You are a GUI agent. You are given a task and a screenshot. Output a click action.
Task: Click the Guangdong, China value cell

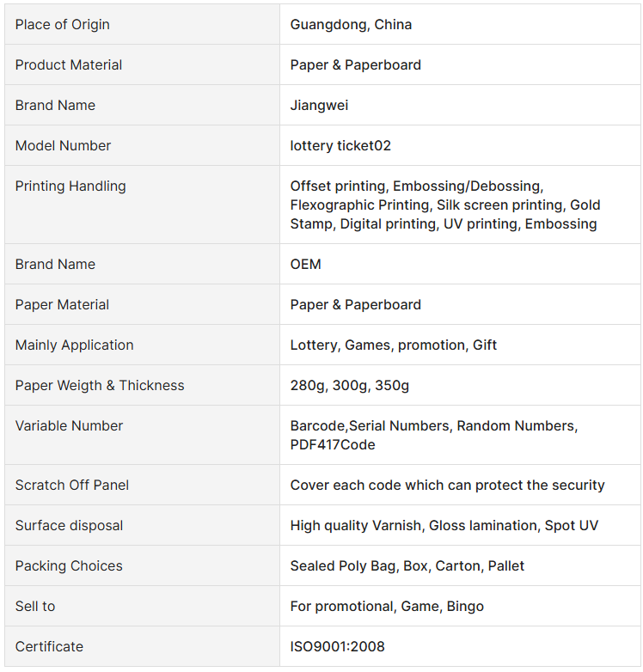pos(351,24)
